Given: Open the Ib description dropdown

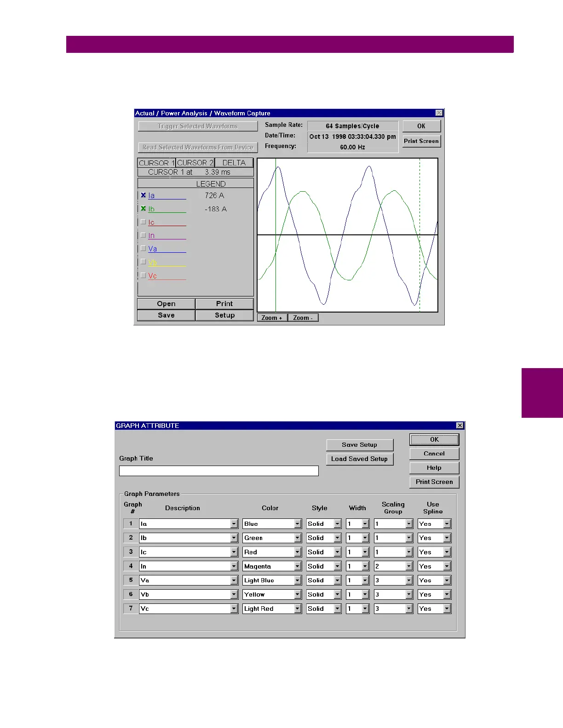Looking at the screenshot, I should pos(234,538).
